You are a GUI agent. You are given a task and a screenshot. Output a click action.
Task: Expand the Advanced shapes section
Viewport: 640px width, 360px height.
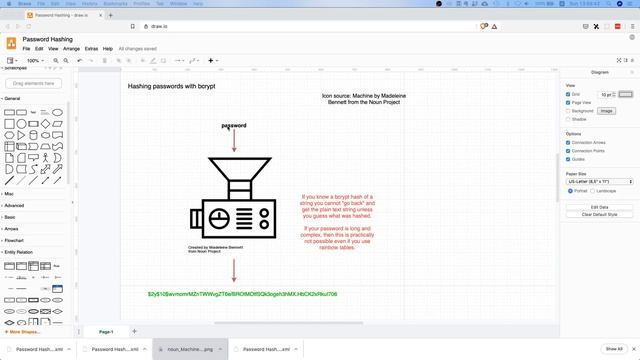pyautogui.click(x=13, y=206)
